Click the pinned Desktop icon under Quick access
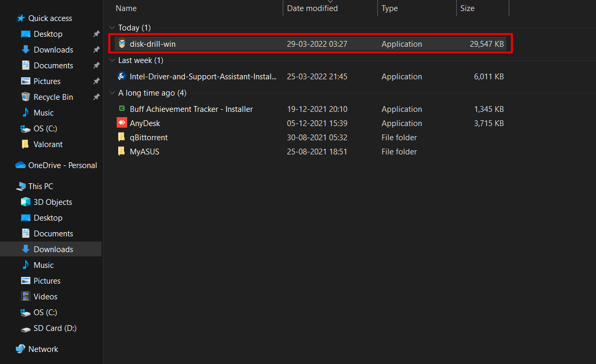Viewport: 596px width, 364px height. tap(25, 34)
